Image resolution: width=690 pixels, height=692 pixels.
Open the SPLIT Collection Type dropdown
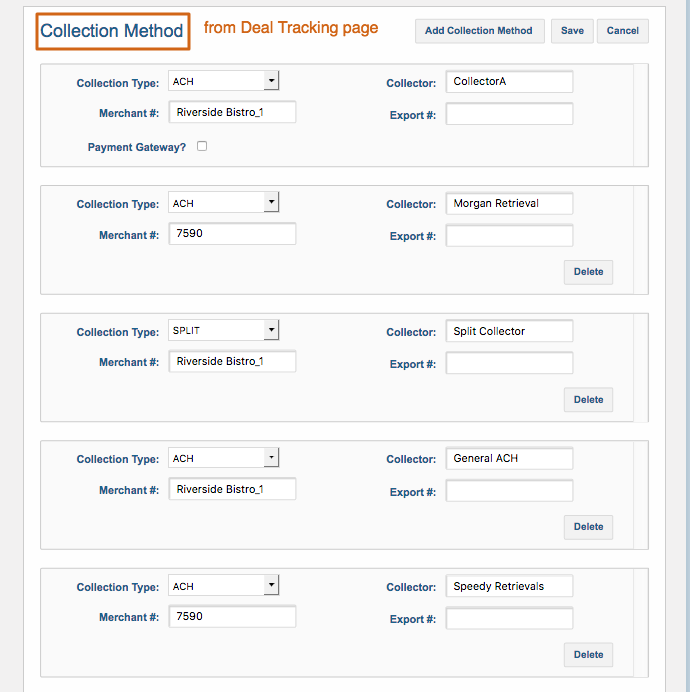tap(223, 330)
